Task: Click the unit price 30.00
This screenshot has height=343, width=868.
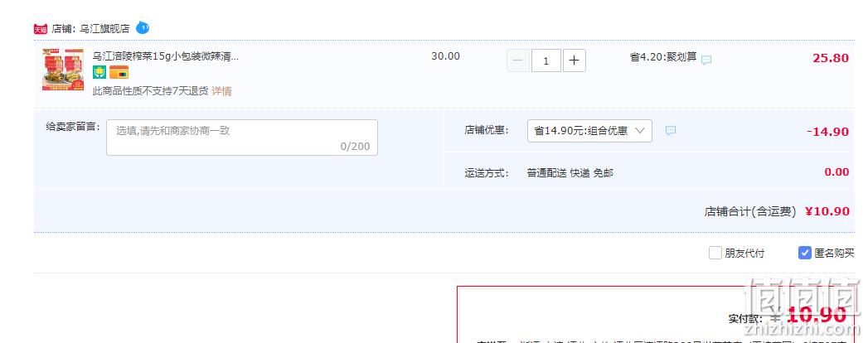Action: pyautogui.click(x=446, y=56)
